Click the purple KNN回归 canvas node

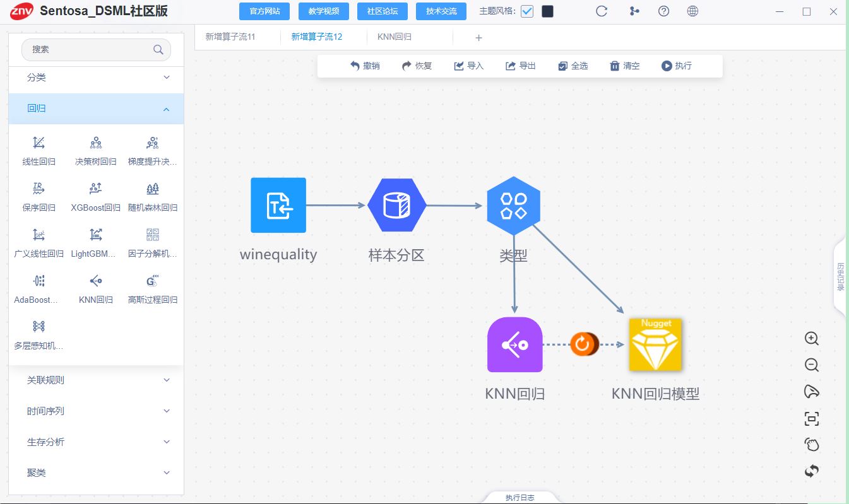tap(515, 344)
